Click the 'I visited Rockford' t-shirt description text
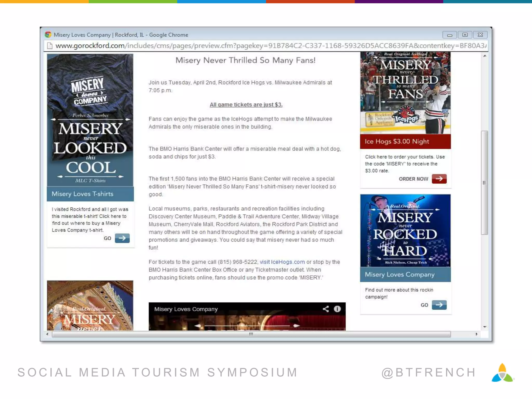Screen dimensions: 532x399 click(90, 220)
